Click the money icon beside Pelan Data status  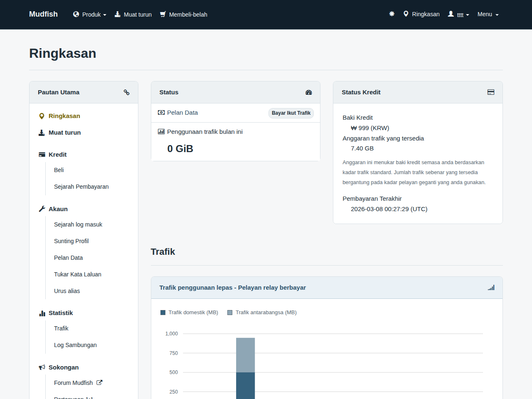pyautogui.click(x=161, y=113)
